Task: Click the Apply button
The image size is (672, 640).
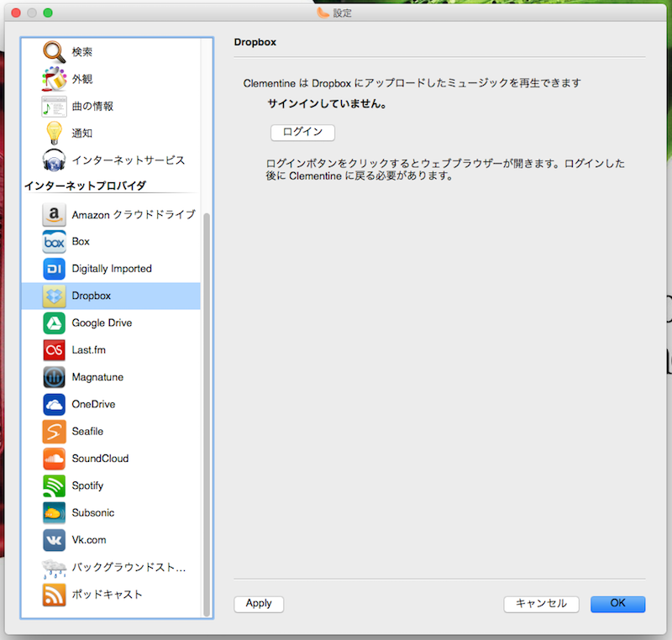Action: (259, 604)
